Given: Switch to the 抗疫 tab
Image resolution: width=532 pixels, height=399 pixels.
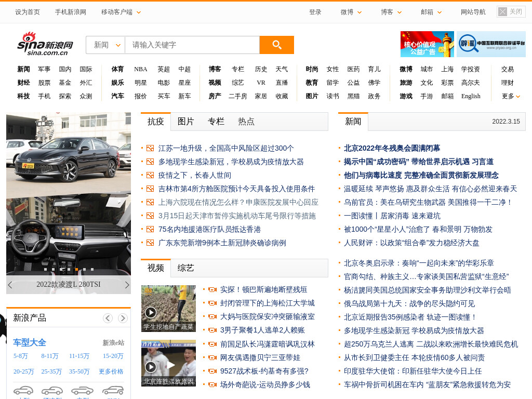Looking at the screenshot, I should [156, 122].
